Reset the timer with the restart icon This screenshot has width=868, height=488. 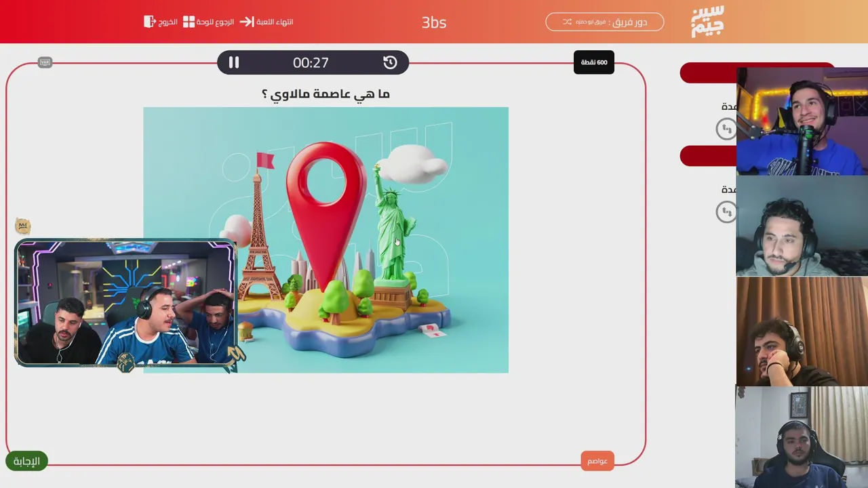click(x=390, y=62)
